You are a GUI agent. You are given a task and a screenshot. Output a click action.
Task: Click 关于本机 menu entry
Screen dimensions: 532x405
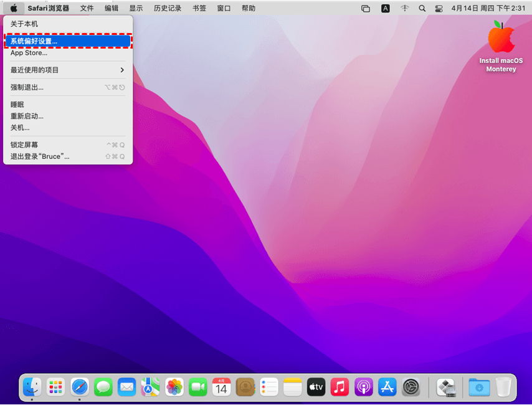[67, 24]
